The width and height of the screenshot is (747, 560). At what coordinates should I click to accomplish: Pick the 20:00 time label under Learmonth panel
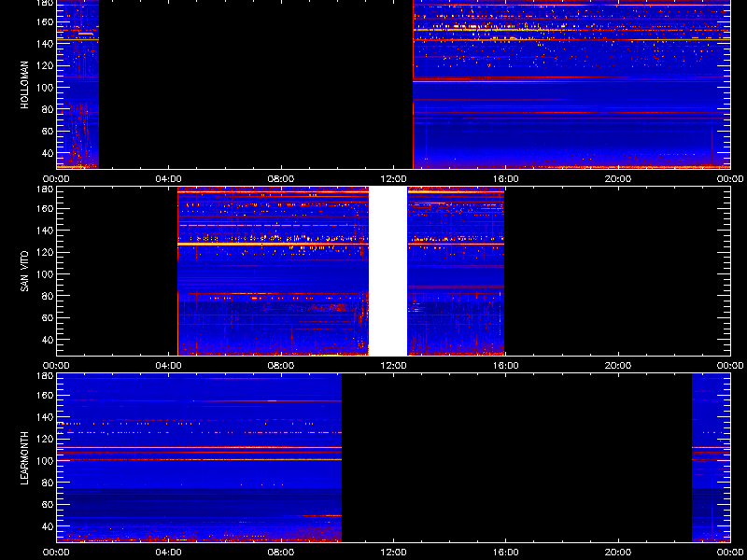(x=618, y=553)
